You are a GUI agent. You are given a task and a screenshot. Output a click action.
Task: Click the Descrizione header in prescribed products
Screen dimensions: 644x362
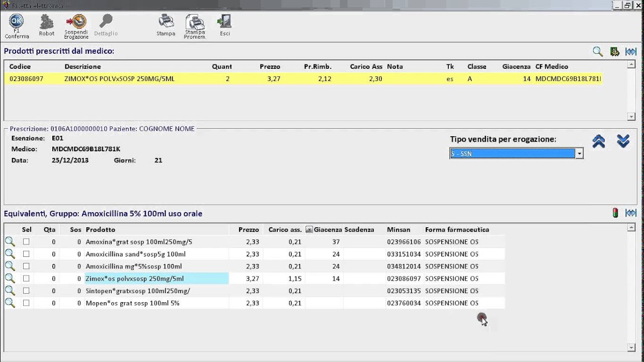tap(83, 66)
